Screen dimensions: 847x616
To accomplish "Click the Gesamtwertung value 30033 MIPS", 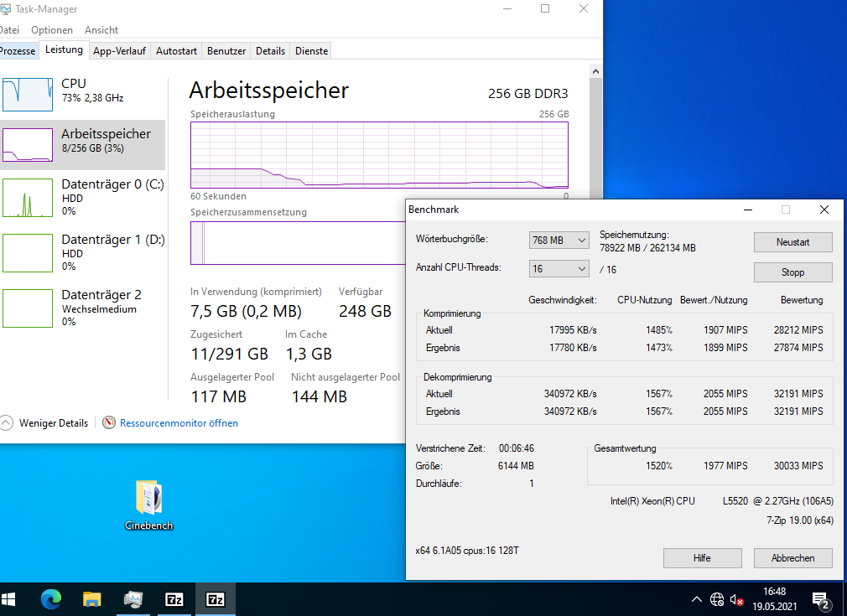I will point(798,465).
